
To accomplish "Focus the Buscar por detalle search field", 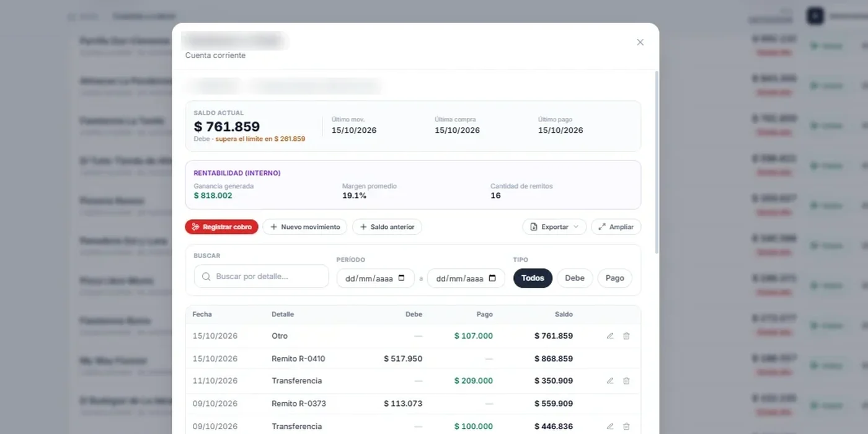I will point(261,277).
